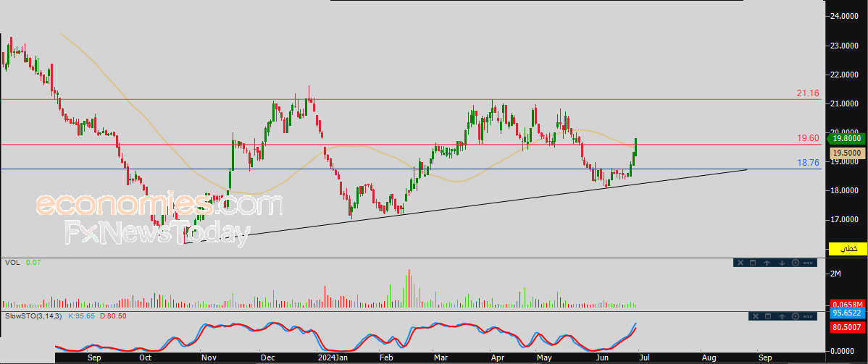Viewport: 868px width, 364px height.
Task: Click the 24.0000 price axis label
Action: [845, 16]
